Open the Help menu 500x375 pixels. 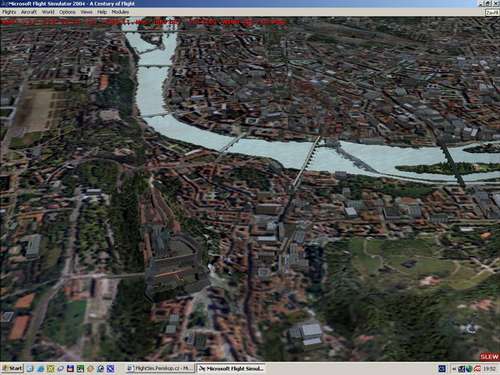click(102, 12)
